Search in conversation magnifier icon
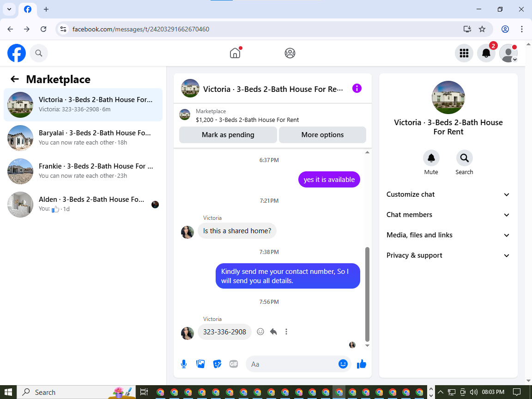The height and width of the screenshot is (399, 532). click(x=464, y=158)
